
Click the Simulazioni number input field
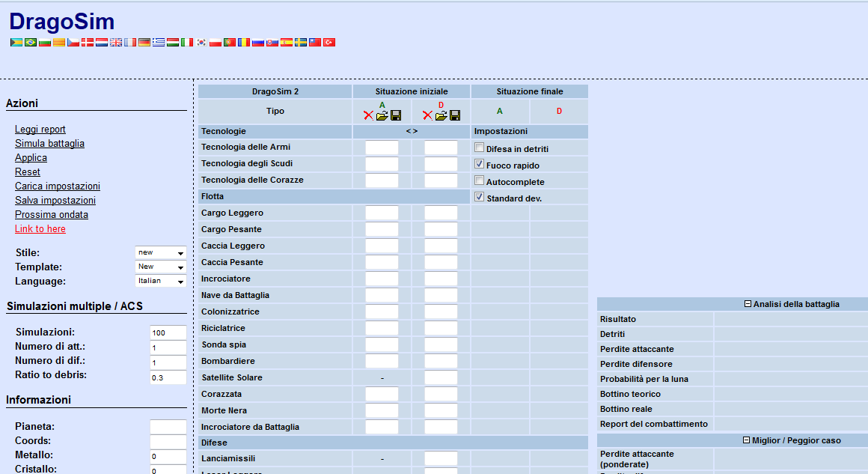click(x=168, y=333)
